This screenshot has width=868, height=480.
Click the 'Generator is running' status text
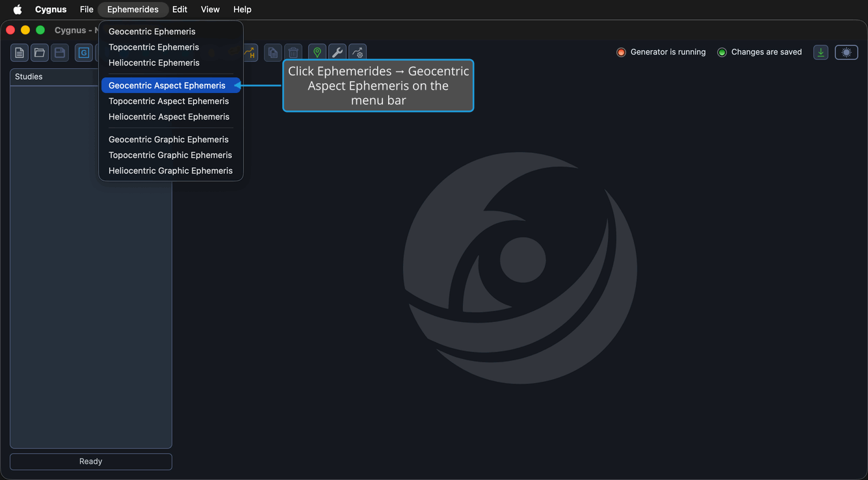[x=668, y=52]
